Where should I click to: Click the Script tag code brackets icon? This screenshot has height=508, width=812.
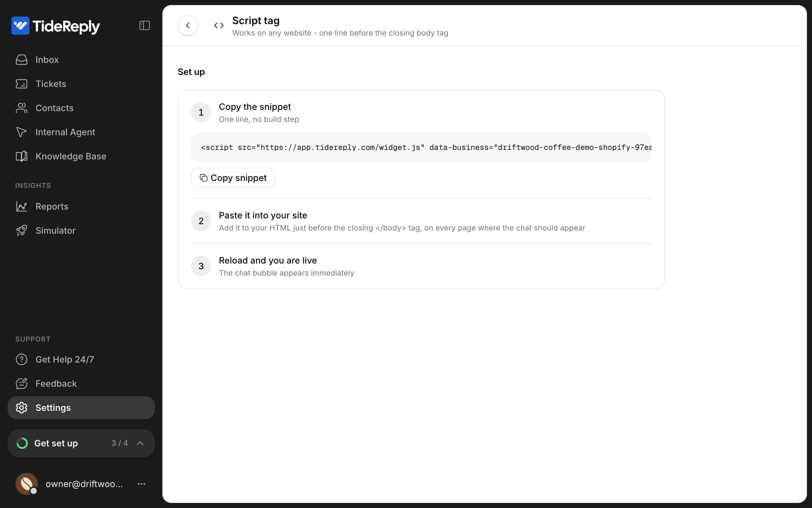coord(219,25)
